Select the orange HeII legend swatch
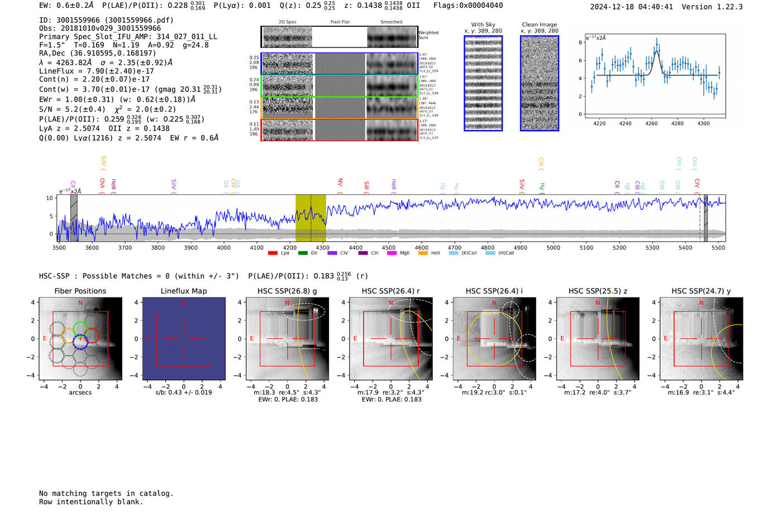Image resolution: width=782 pixels, height=532 pixels. point(423,253)
